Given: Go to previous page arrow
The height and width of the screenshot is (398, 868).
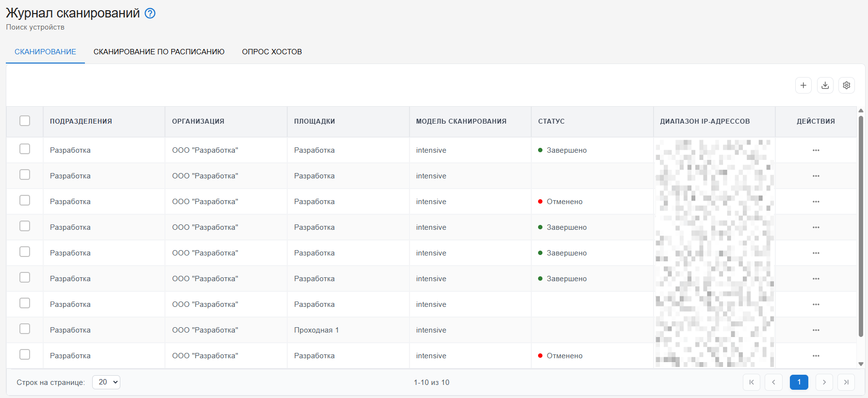Looking at the screenshot, I should [x=774, y=382].
